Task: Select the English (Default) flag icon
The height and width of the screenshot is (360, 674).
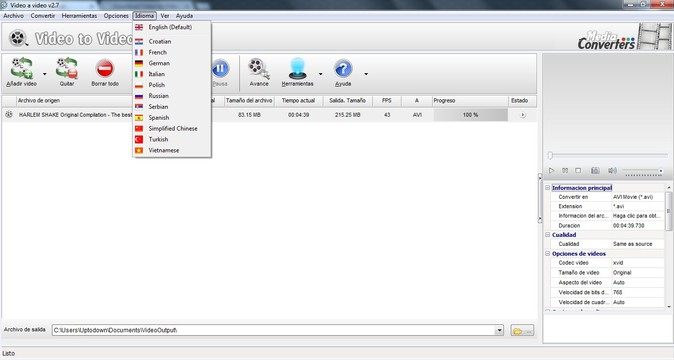Action: (x=139, y=27)
